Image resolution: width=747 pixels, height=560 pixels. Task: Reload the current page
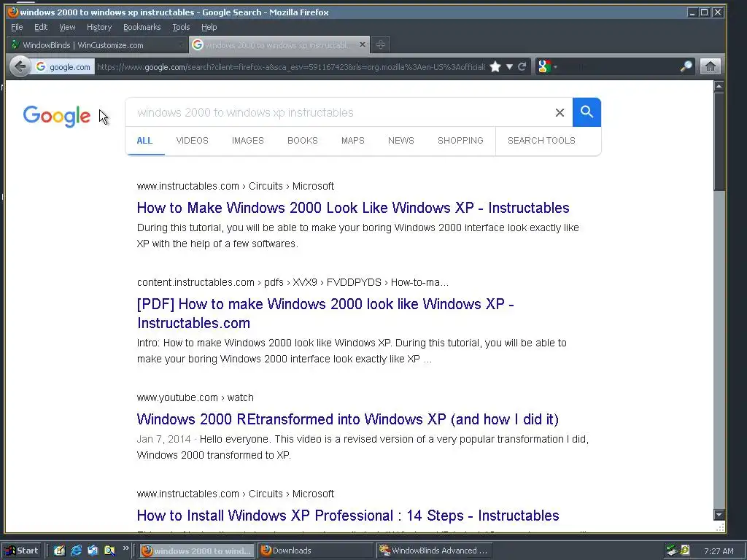pyautogui.click(x=522, y=66)
